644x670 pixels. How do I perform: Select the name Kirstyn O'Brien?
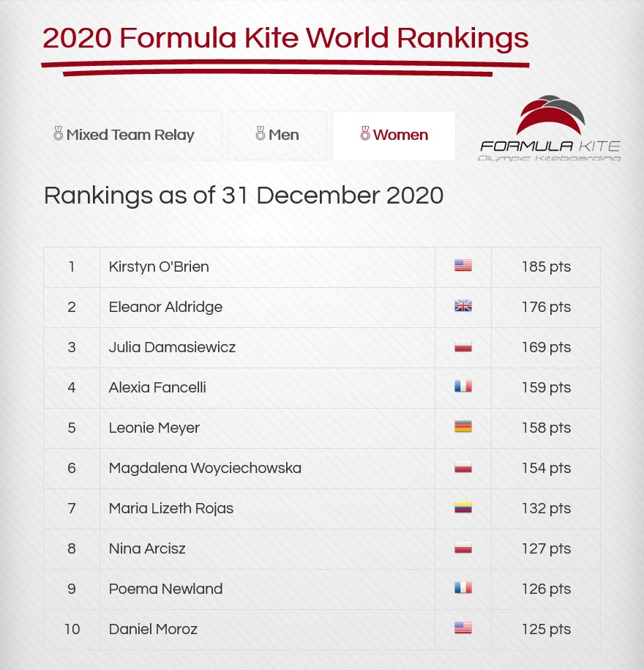(159, 267)
